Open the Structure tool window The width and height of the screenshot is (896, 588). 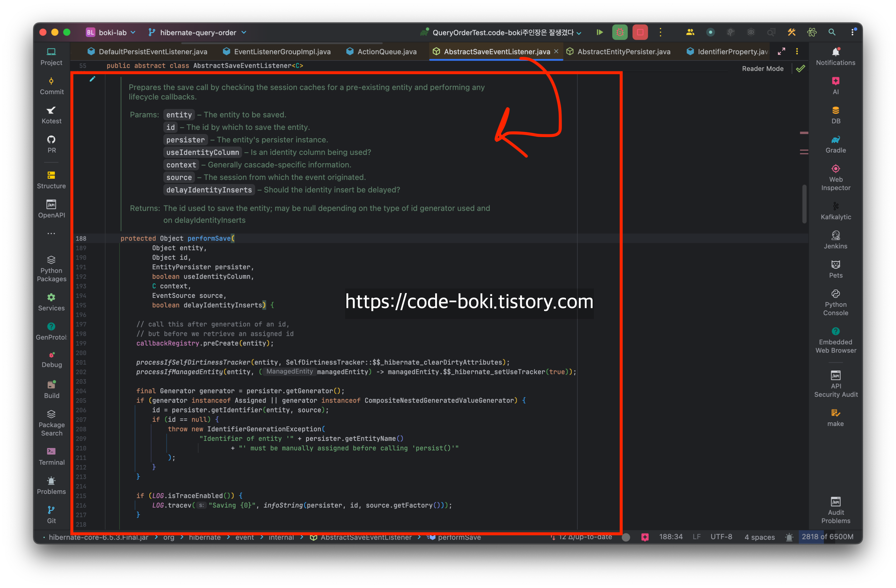[x=52, y=180]
